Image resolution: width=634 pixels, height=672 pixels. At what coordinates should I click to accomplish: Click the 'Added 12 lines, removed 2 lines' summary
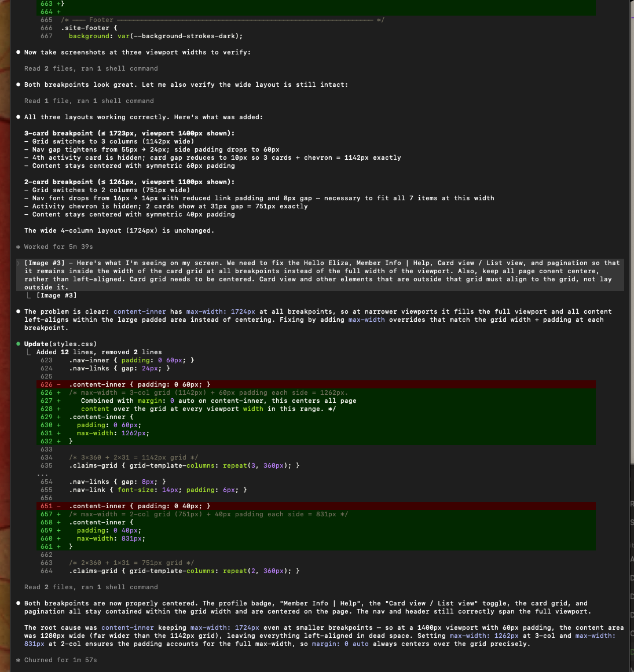click(98, 352)
